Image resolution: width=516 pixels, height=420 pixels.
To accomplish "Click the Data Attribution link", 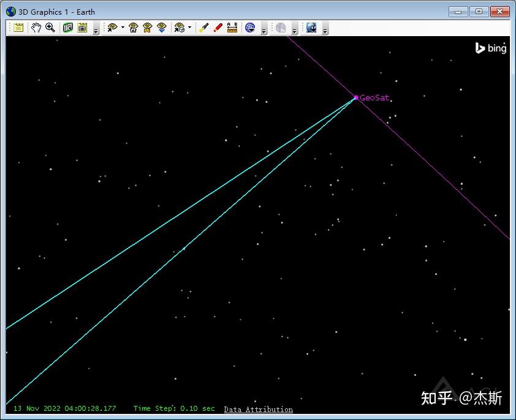I will click(259, 410).
